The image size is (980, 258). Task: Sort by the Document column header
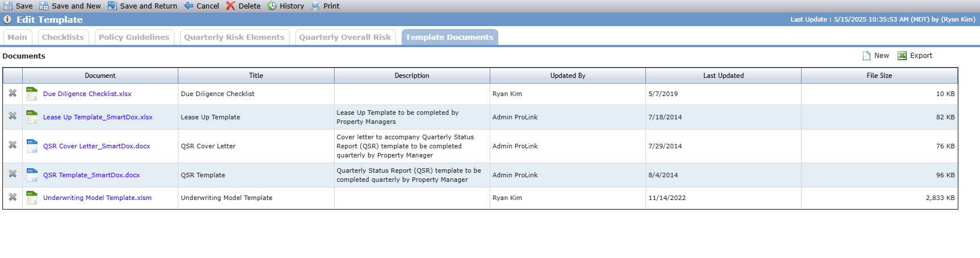click(x=100, y=76)
